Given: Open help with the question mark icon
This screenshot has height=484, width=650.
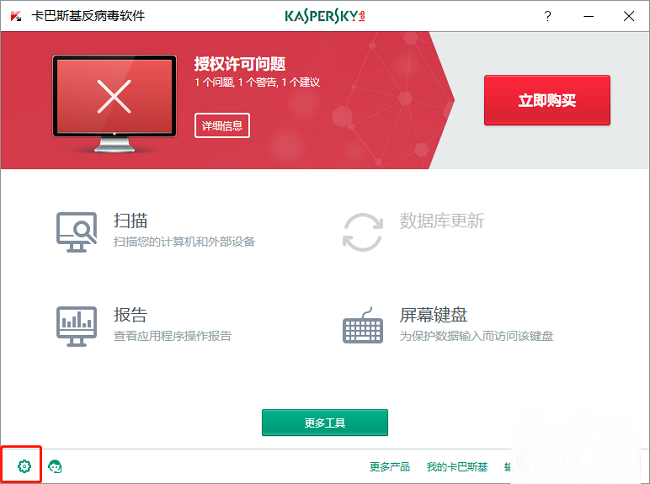Looking at the screenshot, I should [547, 16].
